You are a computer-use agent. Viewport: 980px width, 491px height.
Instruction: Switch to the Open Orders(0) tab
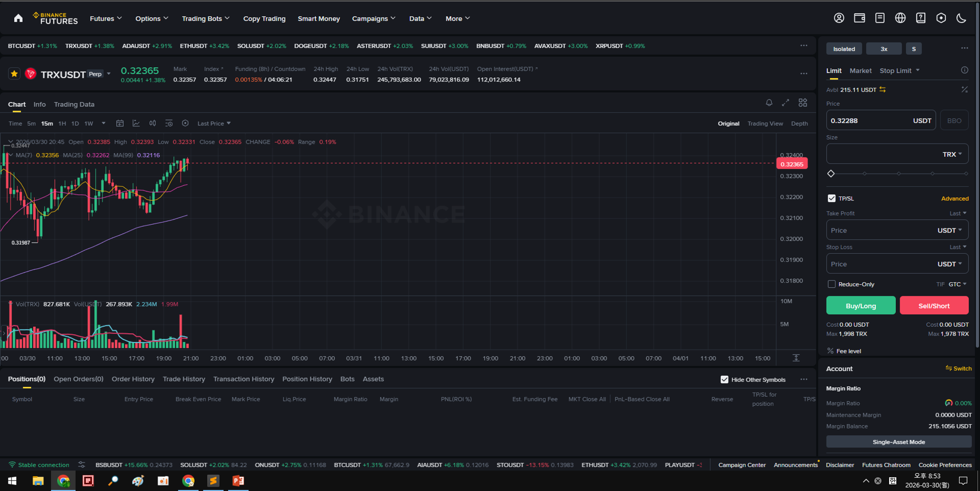(x=78, y=379)
